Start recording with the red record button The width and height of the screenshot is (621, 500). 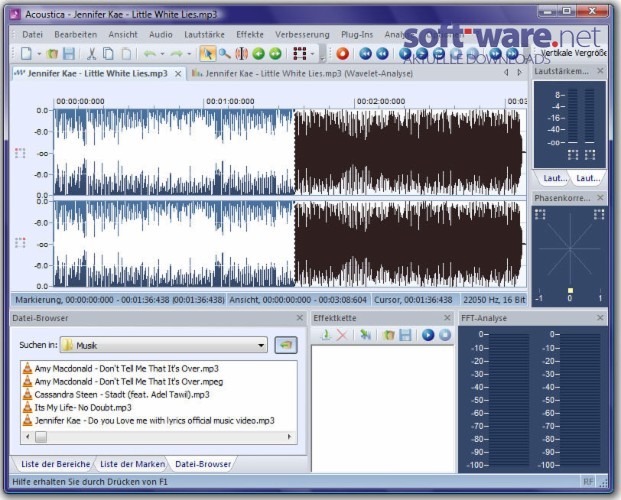343,53
